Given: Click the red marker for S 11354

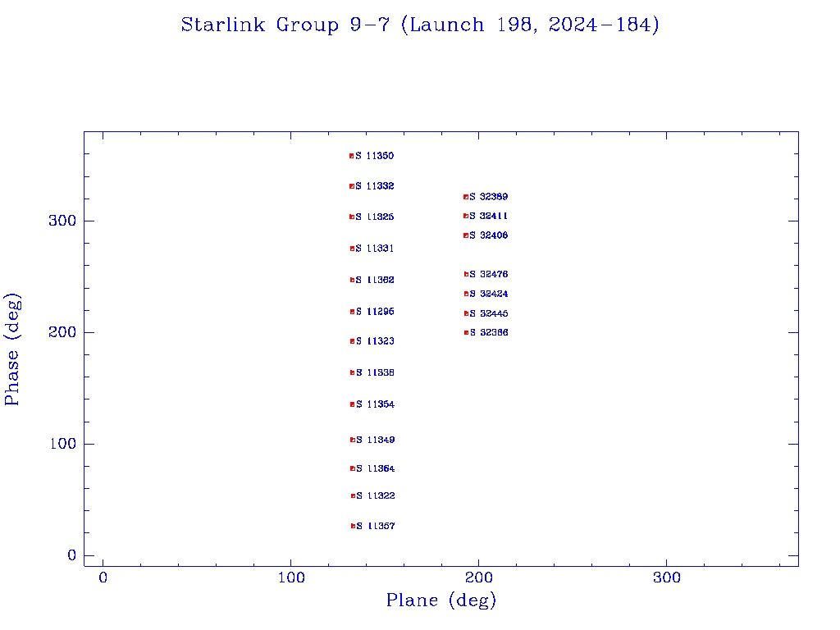Looking at the screenshot, I should [x=353, y=404].
